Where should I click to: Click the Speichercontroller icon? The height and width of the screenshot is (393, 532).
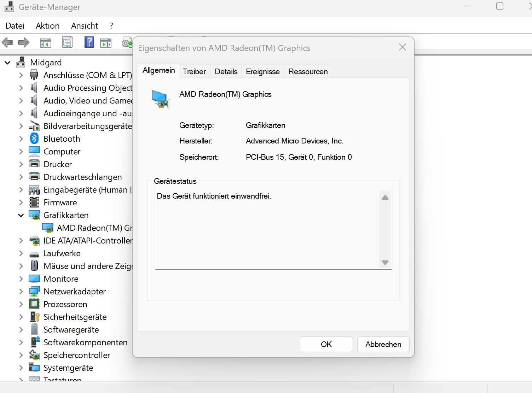[34, 354]
